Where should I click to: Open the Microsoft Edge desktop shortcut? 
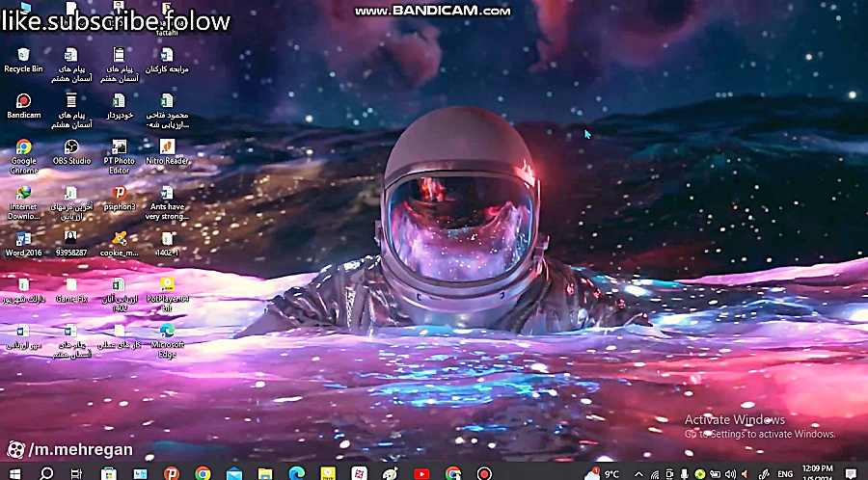[x=167, y=341]
